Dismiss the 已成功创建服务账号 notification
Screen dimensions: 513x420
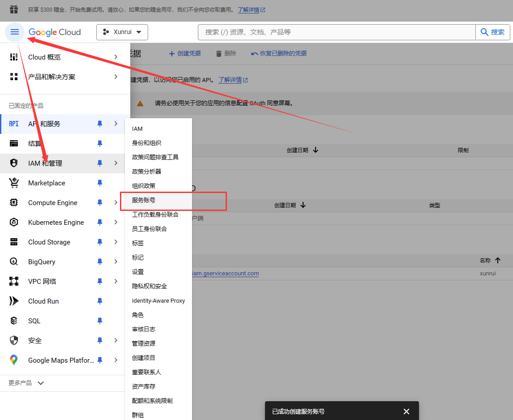[406, 411]
